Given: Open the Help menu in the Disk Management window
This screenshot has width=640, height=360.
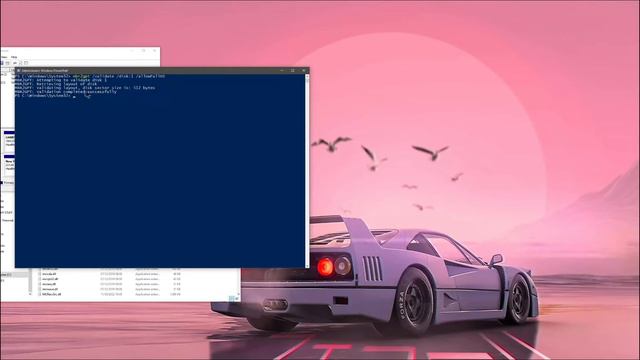Looking at the screenshot, I should coord(14,57).
